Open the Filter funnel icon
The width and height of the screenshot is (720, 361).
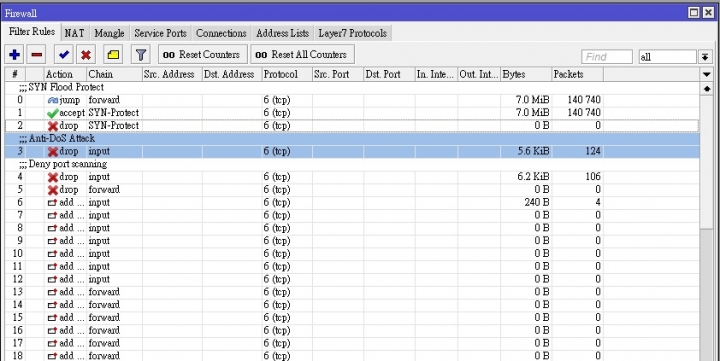141,55
